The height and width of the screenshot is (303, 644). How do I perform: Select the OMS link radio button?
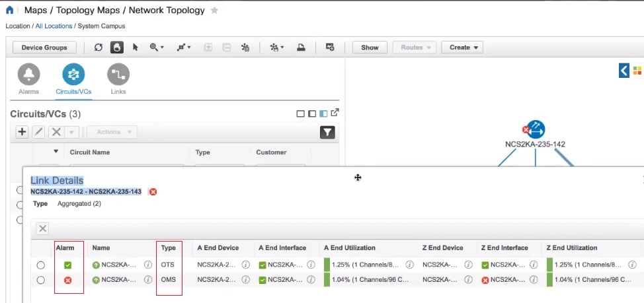[40, 280]
